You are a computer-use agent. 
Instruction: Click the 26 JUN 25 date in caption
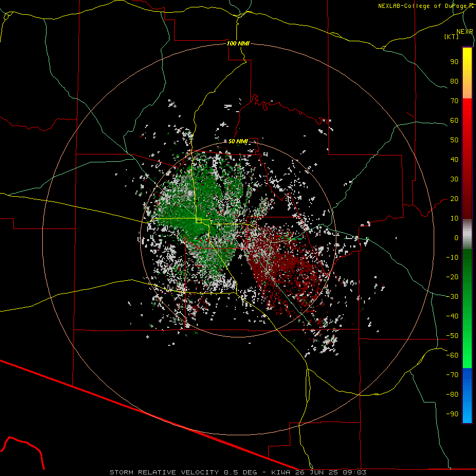coord(316,472)
